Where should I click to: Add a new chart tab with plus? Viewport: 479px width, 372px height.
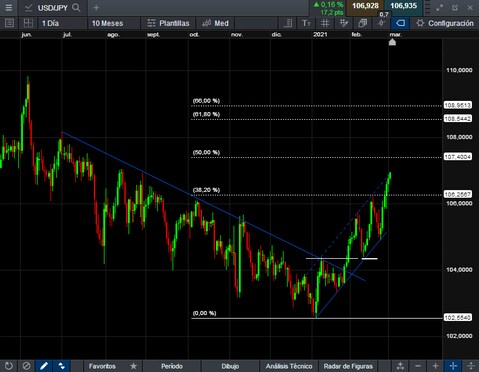[x=96, y=7]
